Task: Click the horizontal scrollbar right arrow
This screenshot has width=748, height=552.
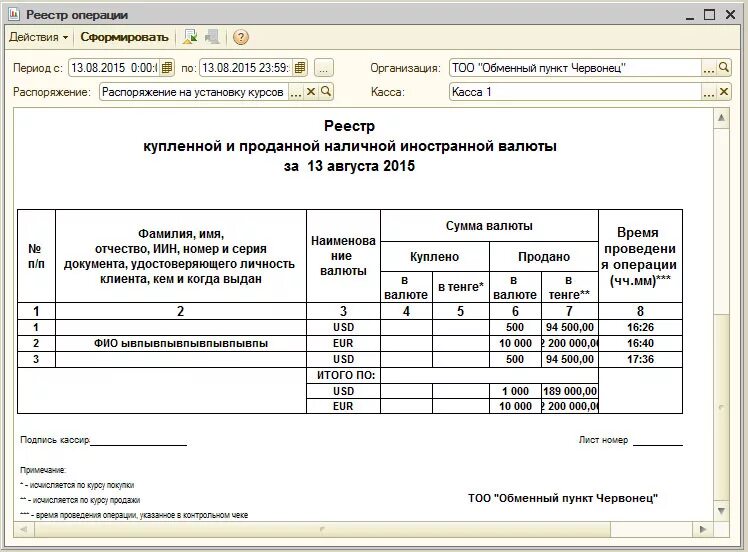Action: click(702, 529)
